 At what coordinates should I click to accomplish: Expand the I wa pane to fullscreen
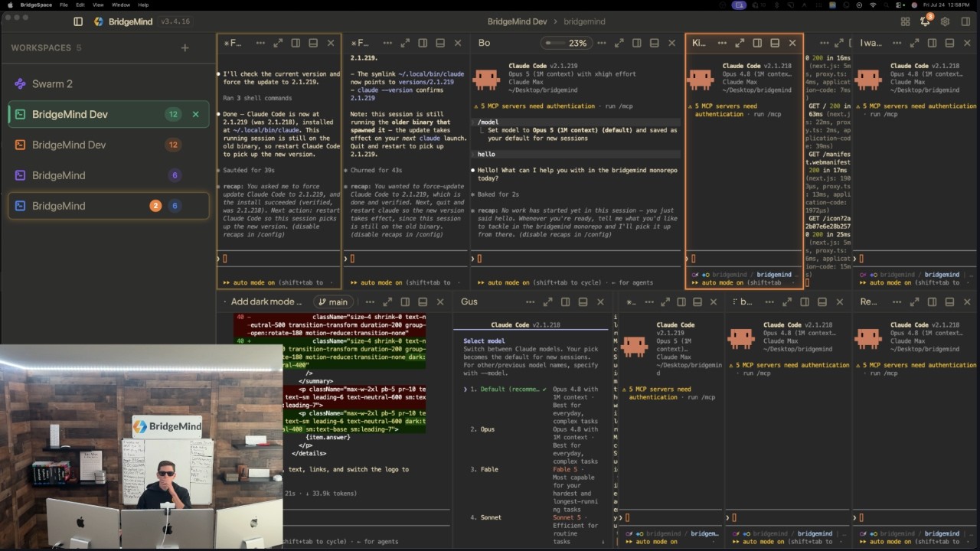(913, 43)
